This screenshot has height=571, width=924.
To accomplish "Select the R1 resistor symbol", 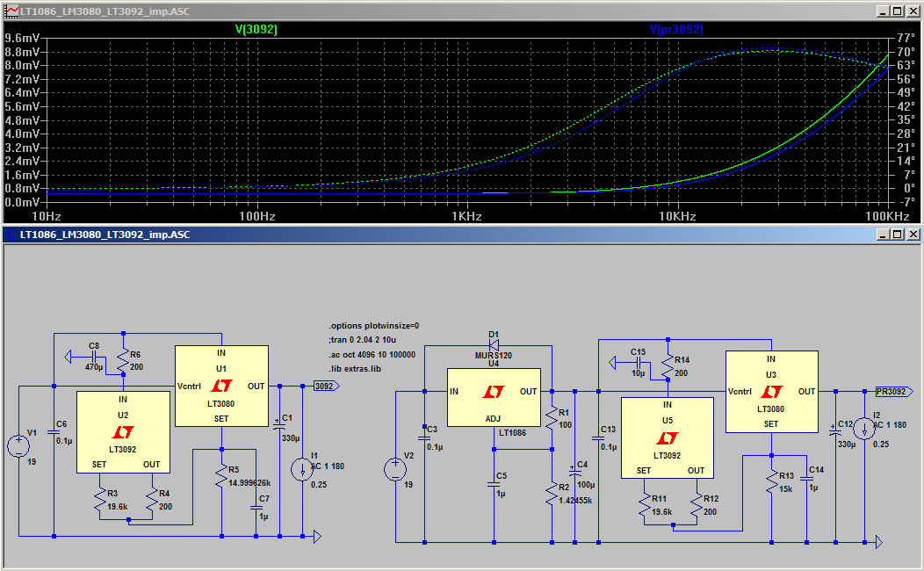I will click(552, 418).
